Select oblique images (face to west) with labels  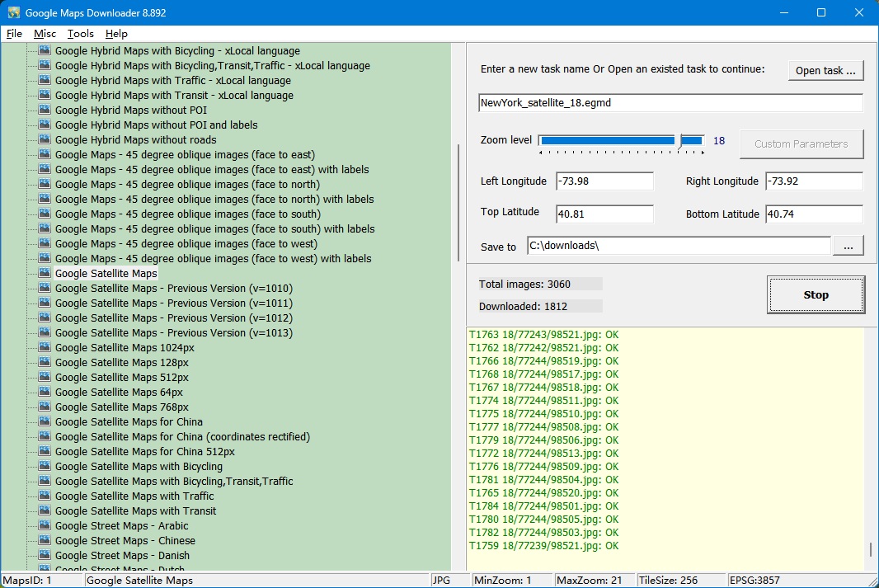[213, 258]
